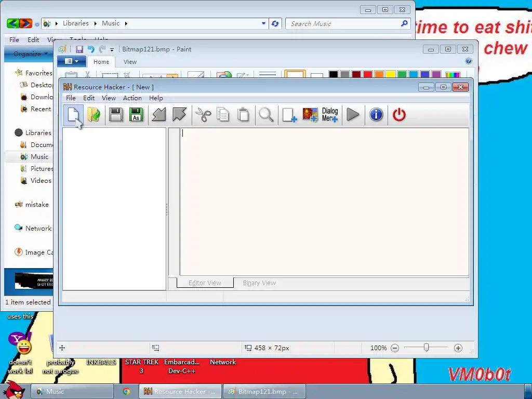Viewport: 532px width, 399px height.
Task: Click the Save icon in Paint title bar
Action: click(x=79, y=49)
